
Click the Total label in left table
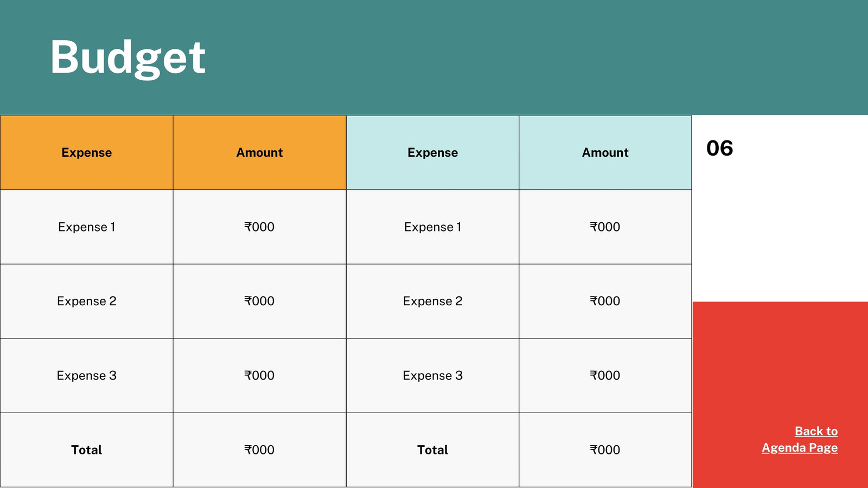87,450
